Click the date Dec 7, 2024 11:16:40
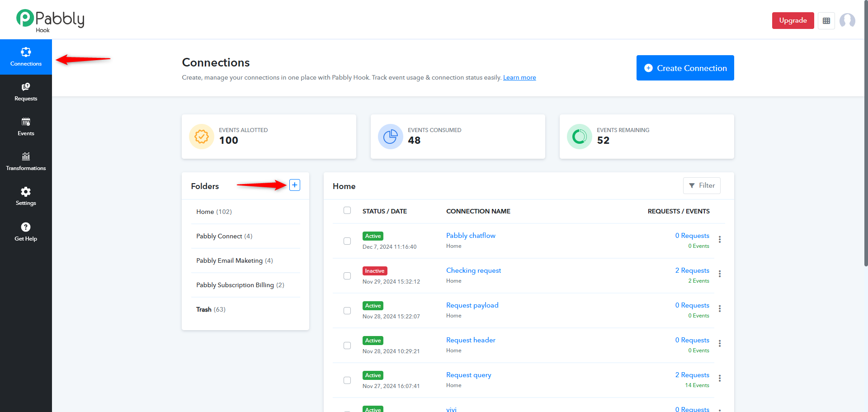868x412 pixels. click(390, 247)
